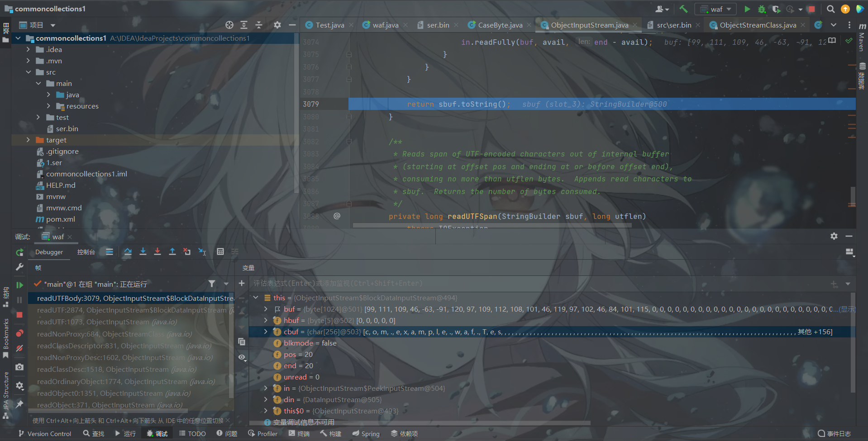868x441 pixels.
Task: Click the Collapse All icon in the Project panel
Action: click(x=259, y=25)
